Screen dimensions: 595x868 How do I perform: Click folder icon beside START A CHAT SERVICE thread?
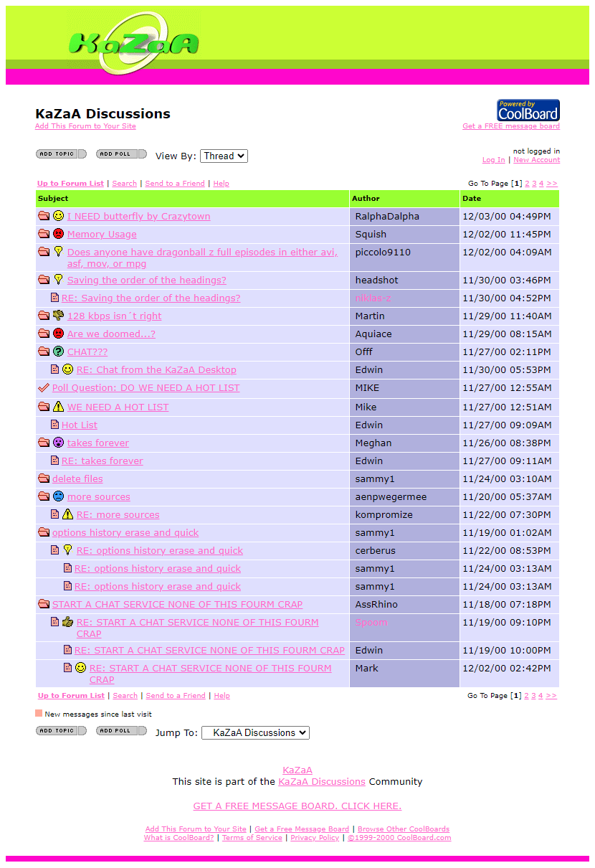[x=44, y=604]
